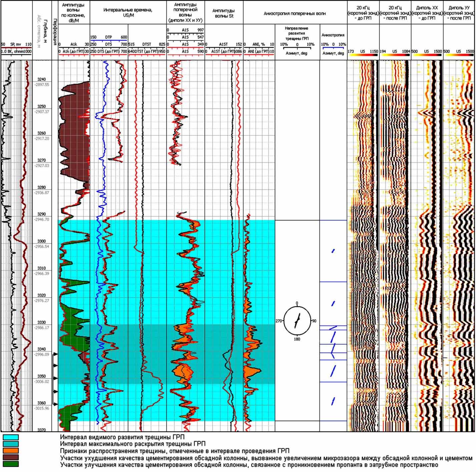Click the 'Интервальные времена, US/M' column header

click(x=128, y=12)
